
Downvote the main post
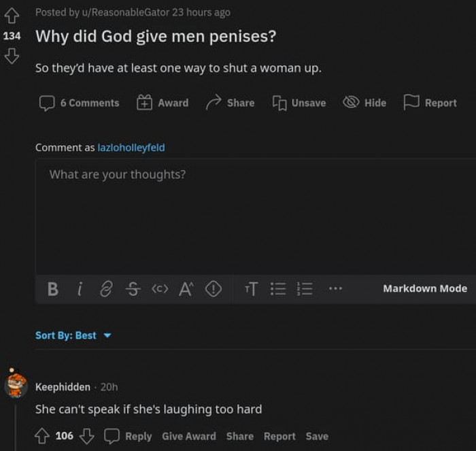tap(12, 56)
